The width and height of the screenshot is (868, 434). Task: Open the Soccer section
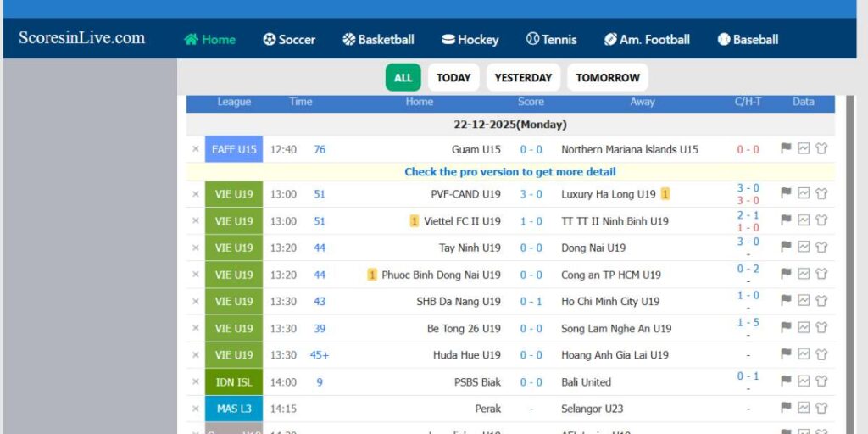[289, 40]
